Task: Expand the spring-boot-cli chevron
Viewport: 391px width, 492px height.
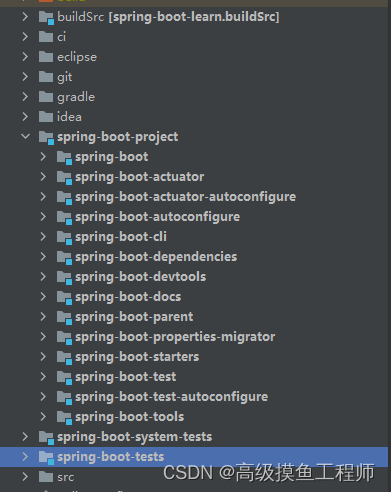Action: click(43, 237)
